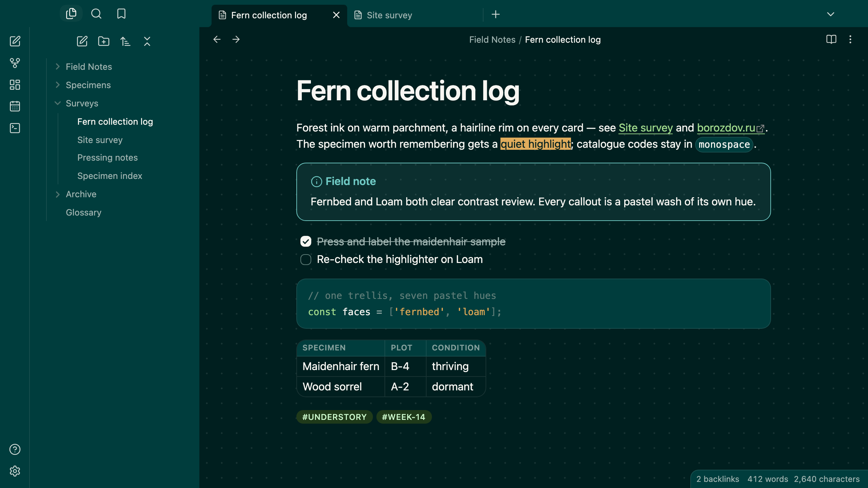Navigate forward with right arrow
The width and height of the screenshot is (868, 488).
click(236, 40)
